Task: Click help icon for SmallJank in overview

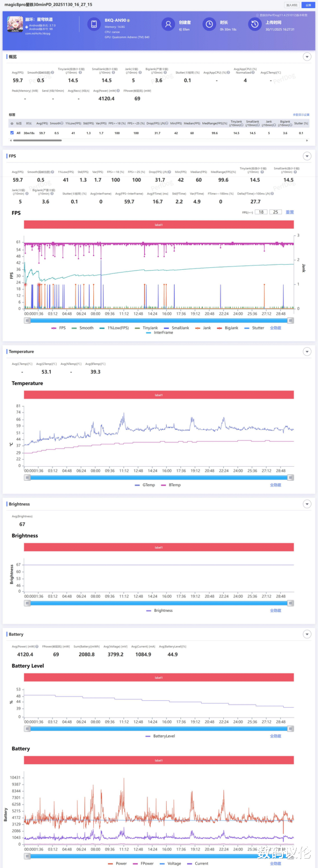Action: pos(113,73)
